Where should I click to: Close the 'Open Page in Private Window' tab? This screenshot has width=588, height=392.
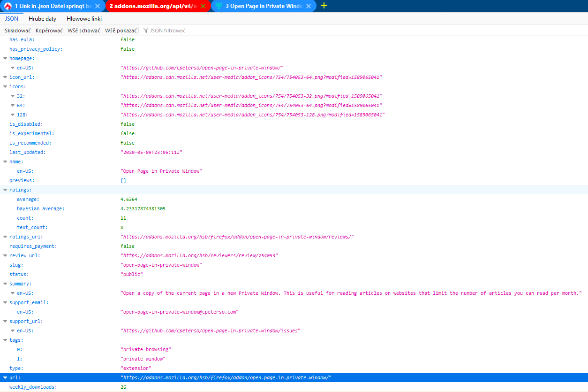pos(309,6)
